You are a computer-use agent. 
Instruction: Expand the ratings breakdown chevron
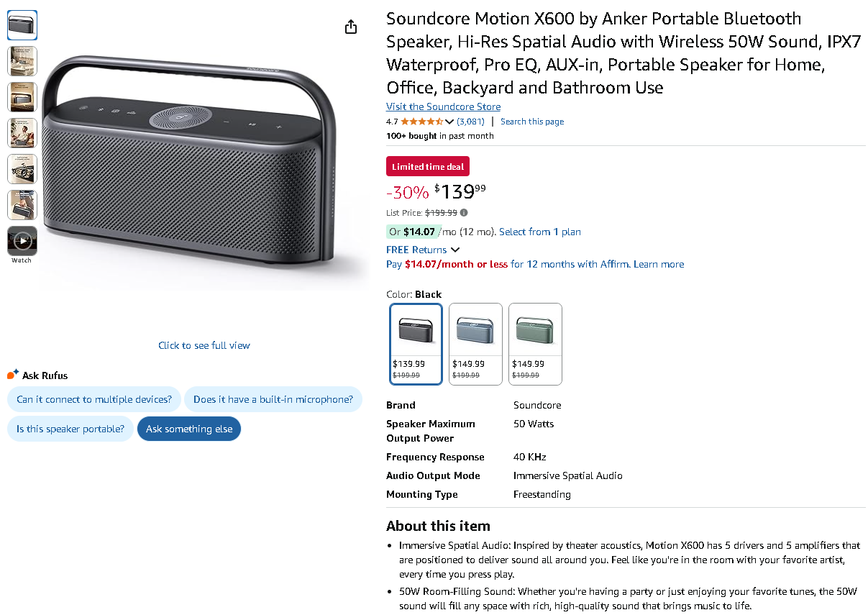pyautogui.click(x=450, y=122)
